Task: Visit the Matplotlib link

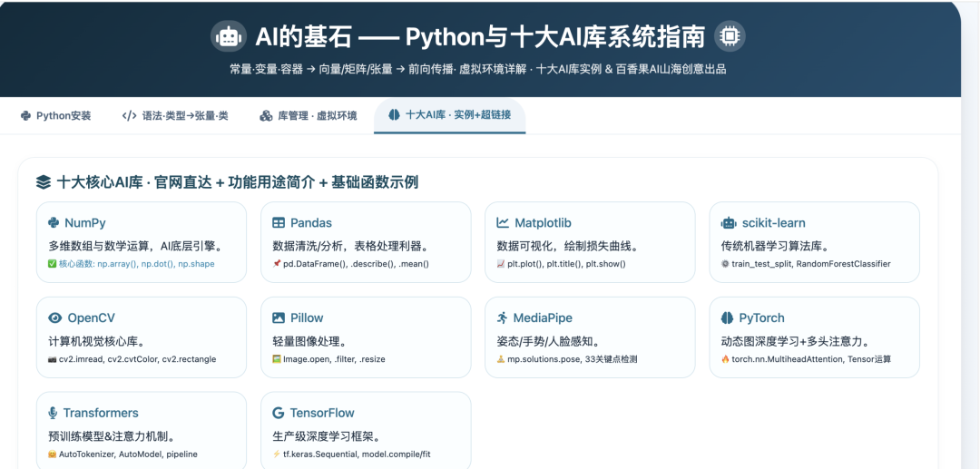Action: click(543, 223)
